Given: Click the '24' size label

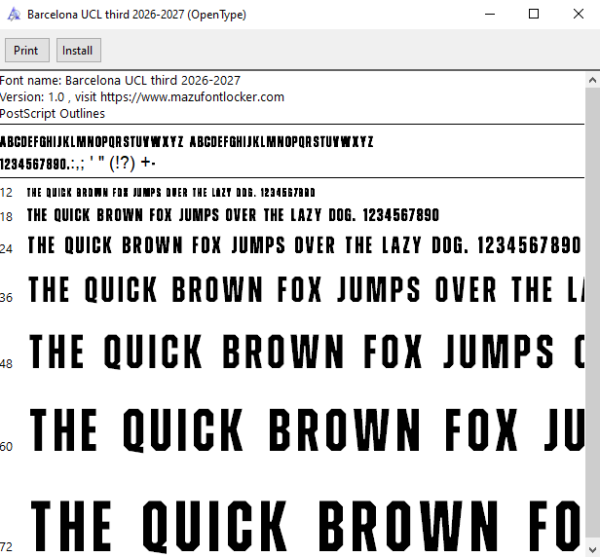Looking at the screenshot, I should (7, 249).
